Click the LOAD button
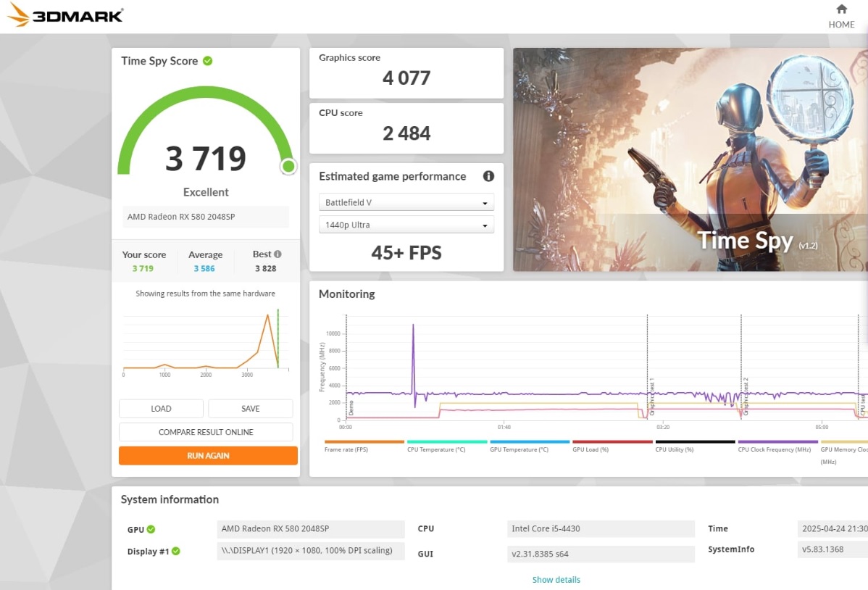This screenshot has width=868, height=590. coord(161,409)
